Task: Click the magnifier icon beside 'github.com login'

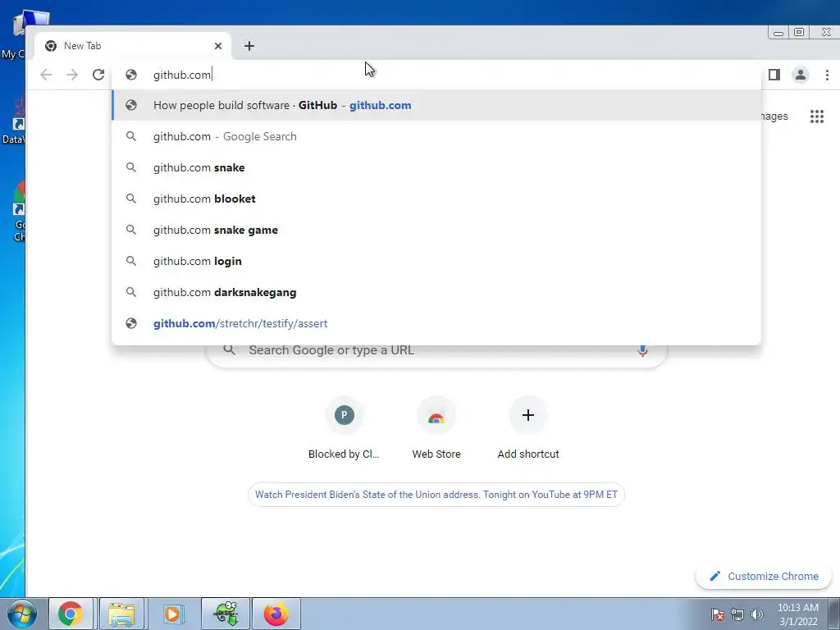Action: pyautogui.click(x=130, y=261)
